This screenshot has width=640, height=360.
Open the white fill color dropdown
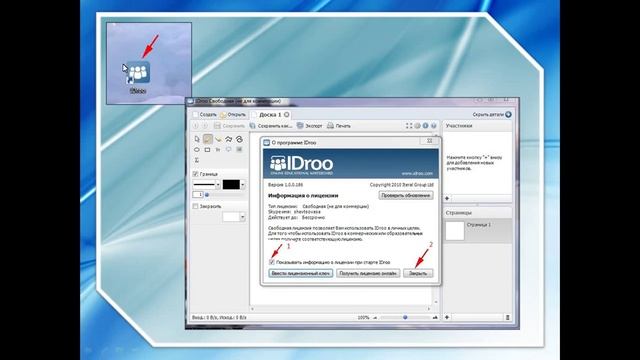click(x=242, y=217)
